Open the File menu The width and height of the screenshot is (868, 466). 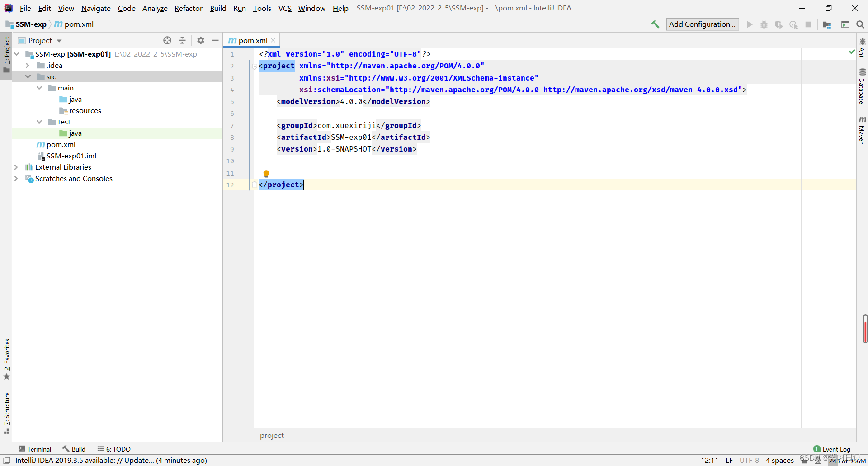tap(25, 8)
